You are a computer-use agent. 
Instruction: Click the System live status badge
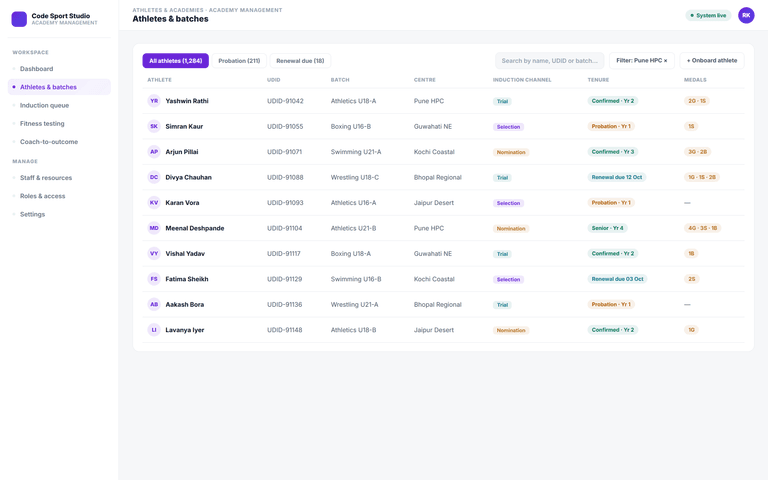click(708, 16)
